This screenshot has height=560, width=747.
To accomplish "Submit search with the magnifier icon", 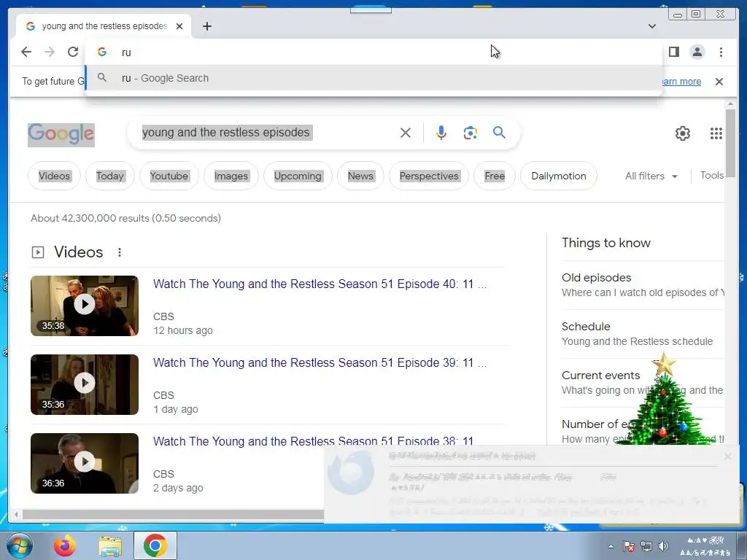I will coord(499,133).
